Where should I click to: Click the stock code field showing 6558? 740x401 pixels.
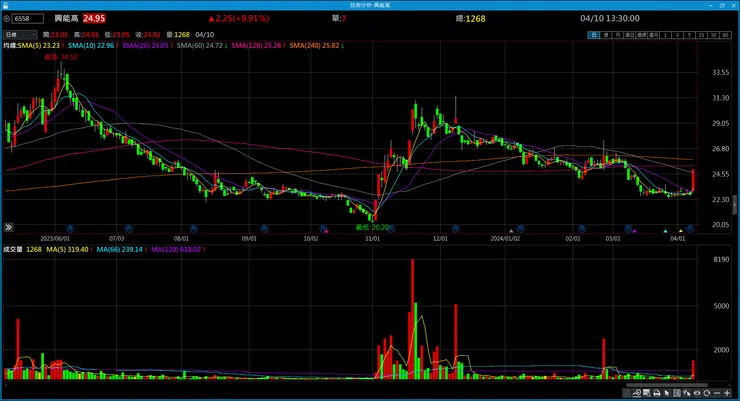[x=28, y=19]
